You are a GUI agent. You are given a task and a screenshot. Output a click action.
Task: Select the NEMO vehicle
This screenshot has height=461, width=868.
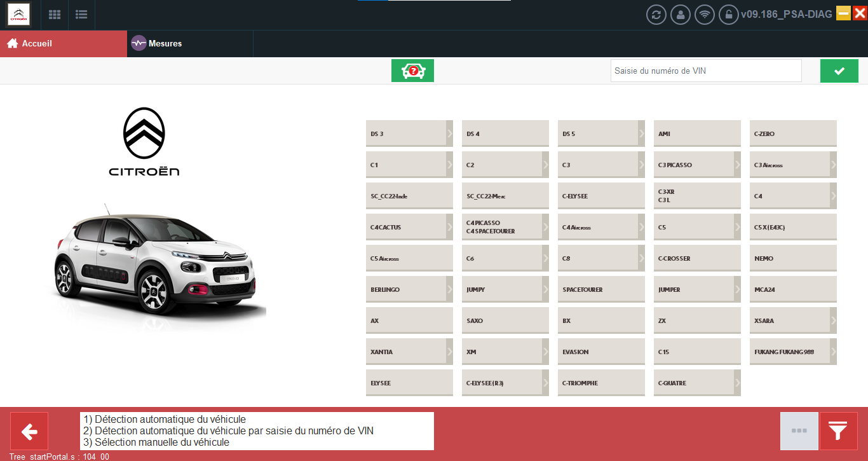pos(793,258)
